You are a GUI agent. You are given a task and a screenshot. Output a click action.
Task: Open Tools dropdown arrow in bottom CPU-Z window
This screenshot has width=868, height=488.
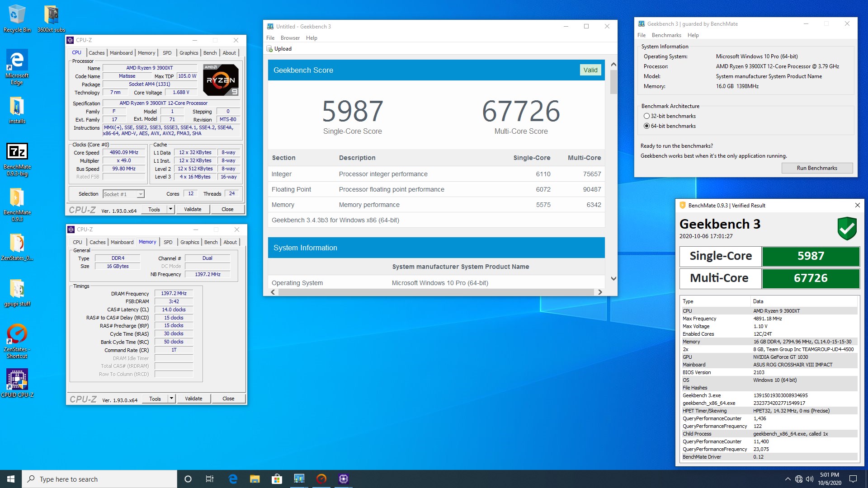[171, 399]
